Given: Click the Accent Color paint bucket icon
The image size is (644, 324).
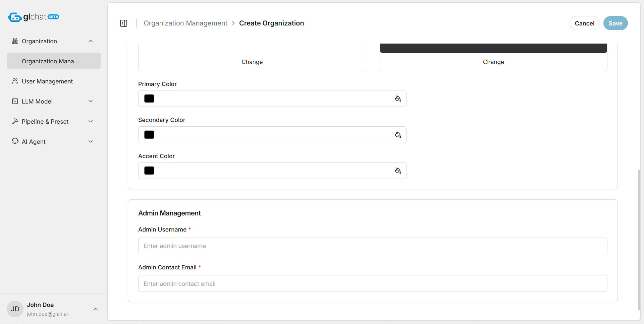Looking at the screenshot, I should pyautogui.click(x=398, y=171).
